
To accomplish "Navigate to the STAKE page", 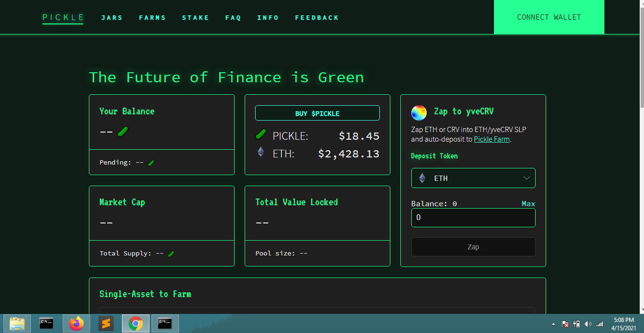I will click(195, 17).
